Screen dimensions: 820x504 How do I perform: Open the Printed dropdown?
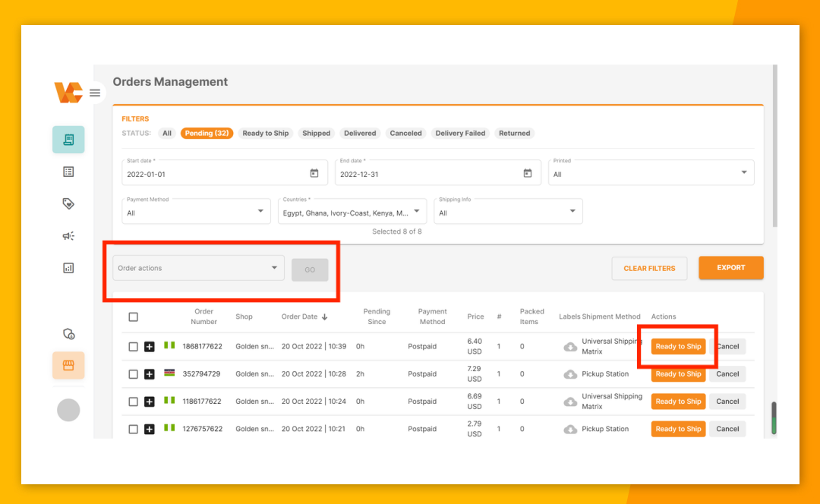tap(651, 172)
